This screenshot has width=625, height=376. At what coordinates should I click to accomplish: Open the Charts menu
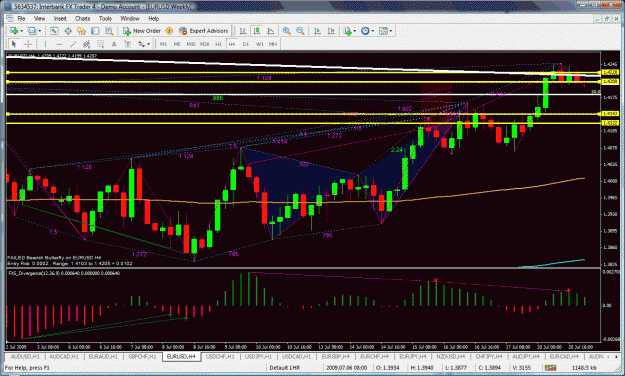coord(83,18)
